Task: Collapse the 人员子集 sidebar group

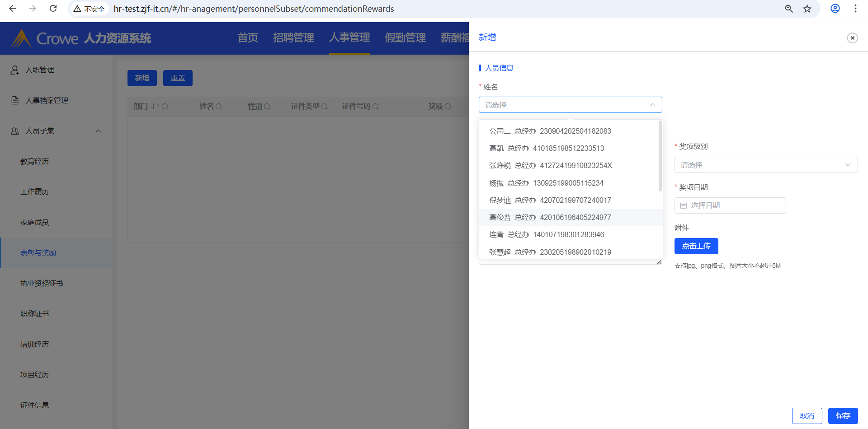Action: point(98,131)
